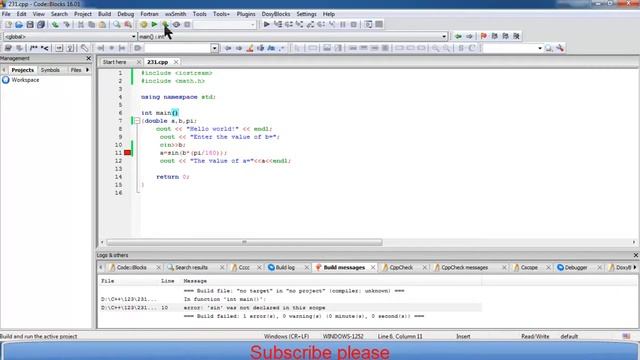Image resolution: width=640 pixels, height=360 pixels.
Task: Toggle match case option in search toolbar
Action: [271, 48]
